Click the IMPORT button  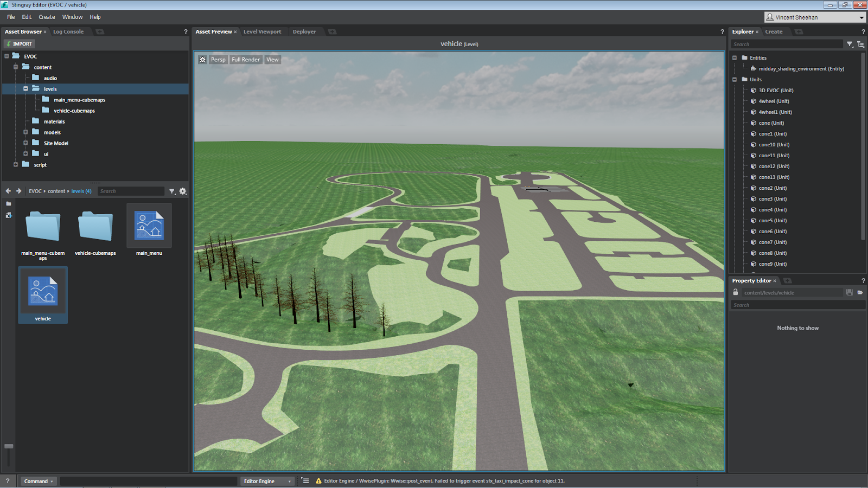(19, 43)
